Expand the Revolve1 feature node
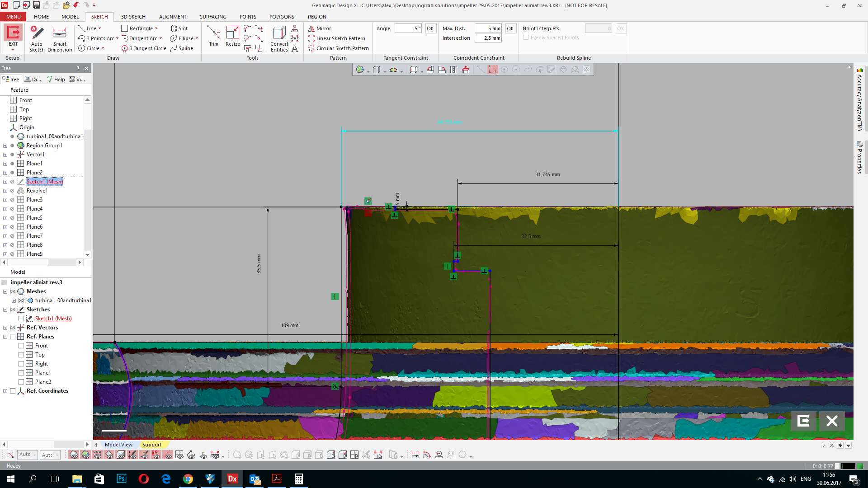The image size is (868, 488). click(5, 191)
